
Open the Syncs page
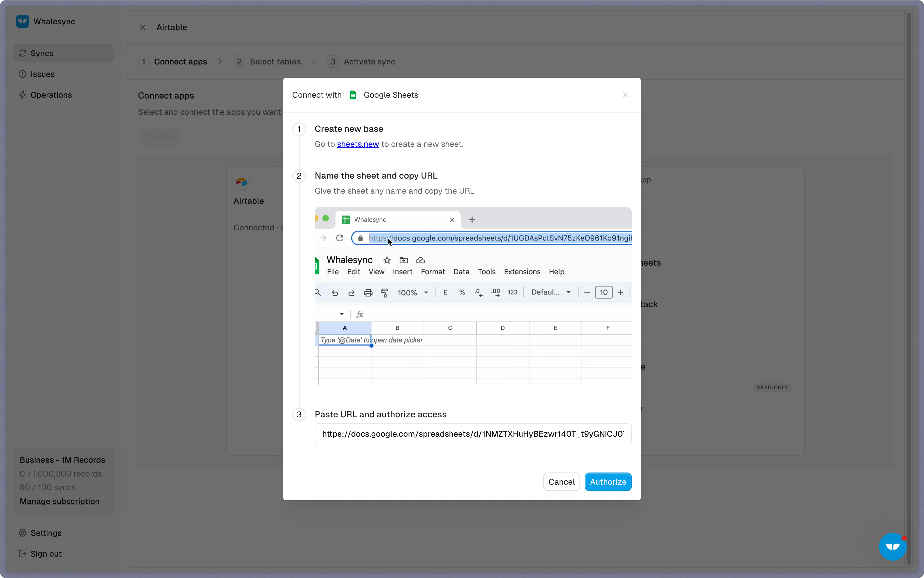point(63,53)
